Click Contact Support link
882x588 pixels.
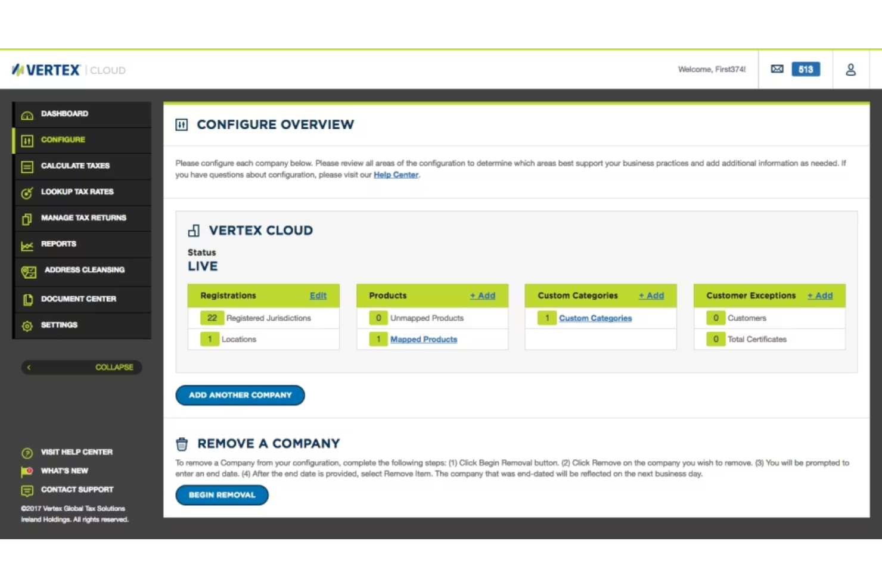tap(77, 490)
